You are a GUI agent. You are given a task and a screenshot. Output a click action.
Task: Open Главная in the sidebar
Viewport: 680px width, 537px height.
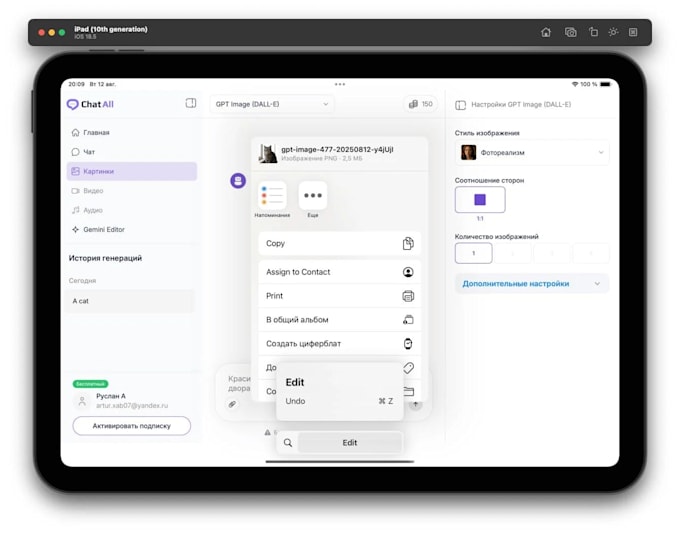click(x=132, y=132)
